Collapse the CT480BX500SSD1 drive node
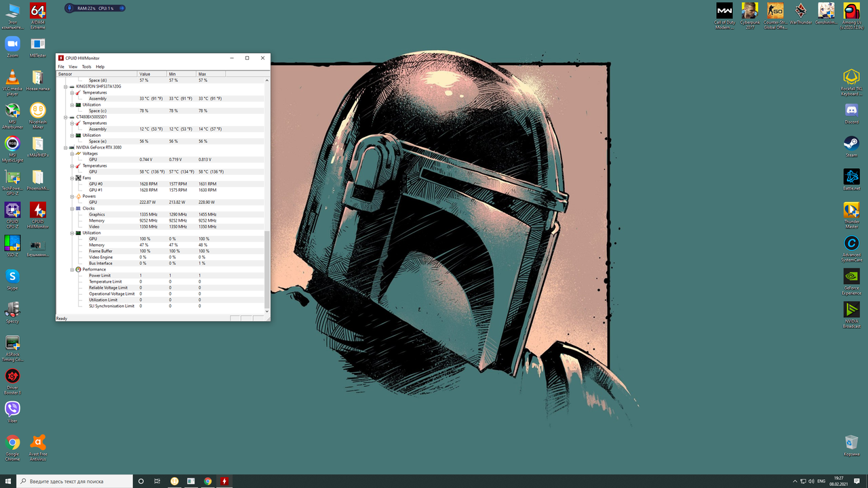The width and height of the screenshot is (868, 488). click(x=66, y=117)
